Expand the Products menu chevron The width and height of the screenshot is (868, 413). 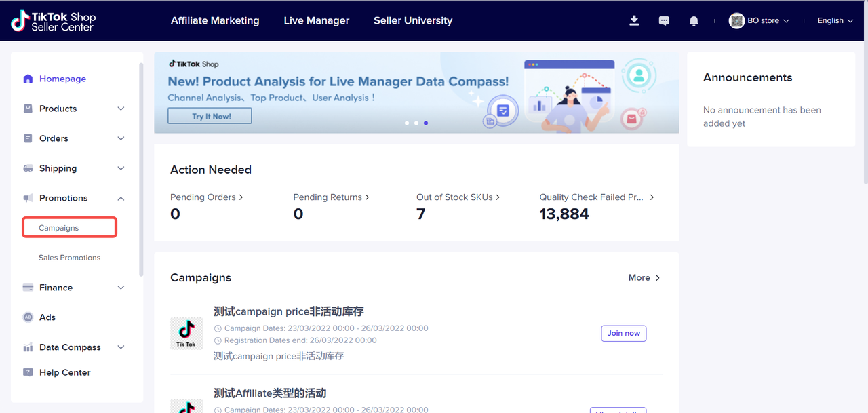tap(121, 109)
